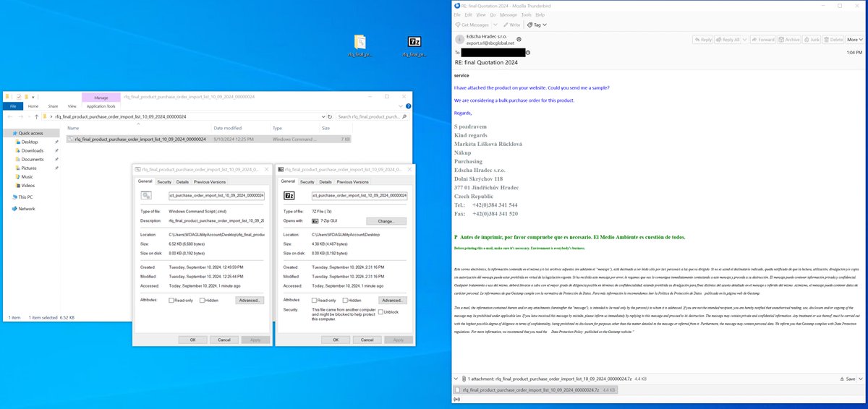
Task: Mark the message as Junk
Action: pos(812,40)
